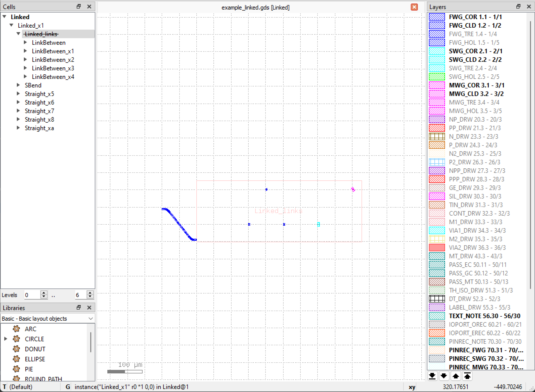Click the G status bar indicator
The height and width of the screenshot is (392, 535).
[68, 387]
